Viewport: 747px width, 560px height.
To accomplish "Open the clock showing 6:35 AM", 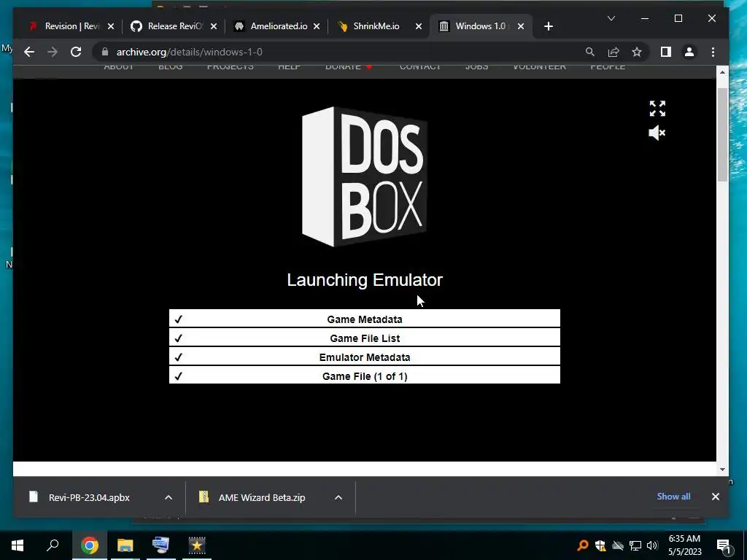I will pos(684,545).
